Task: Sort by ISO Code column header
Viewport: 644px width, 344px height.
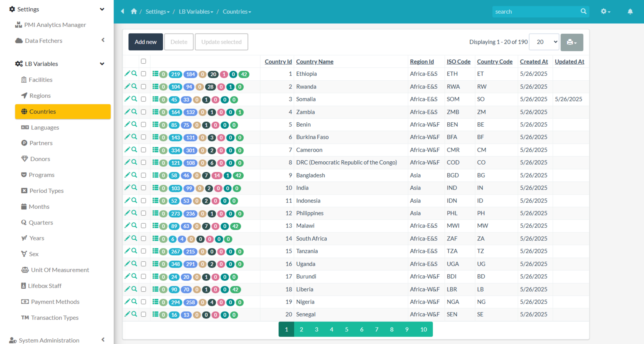Action: tap(458, 61)
